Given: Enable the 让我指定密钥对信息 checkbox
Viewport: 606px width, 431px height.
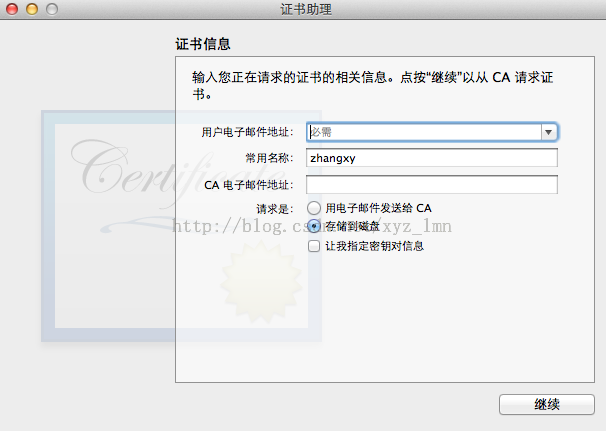Looking at the screenshot, I should (x=314, y=246).
